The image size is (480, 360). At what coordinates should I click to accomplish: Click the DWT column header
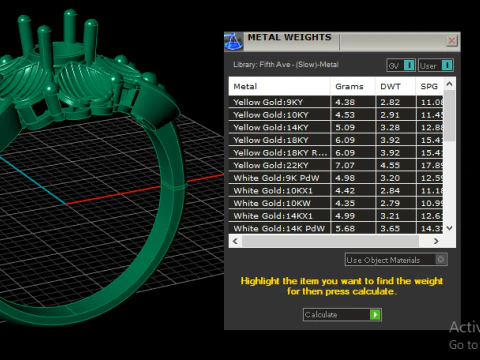tap(396, 86)
